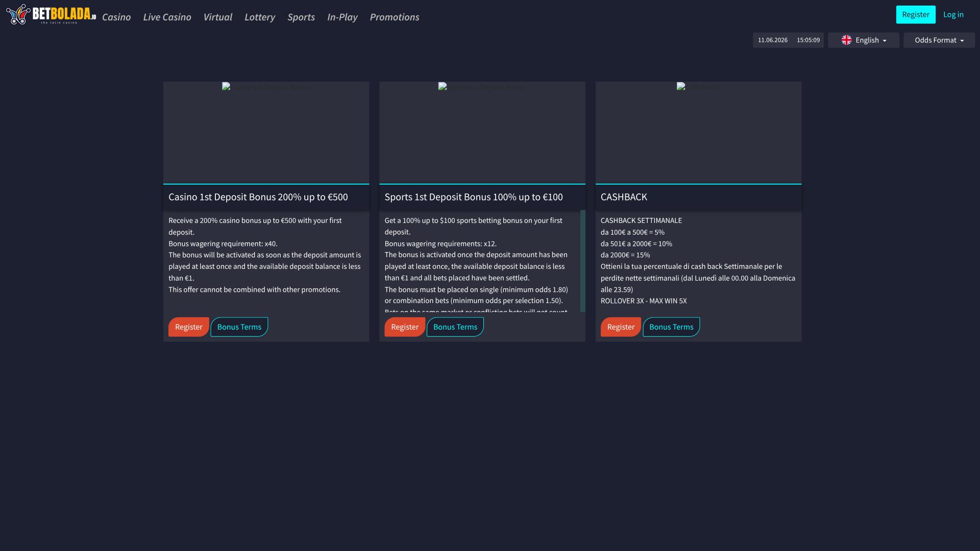Click the BetBolada logo

point(51,14)
